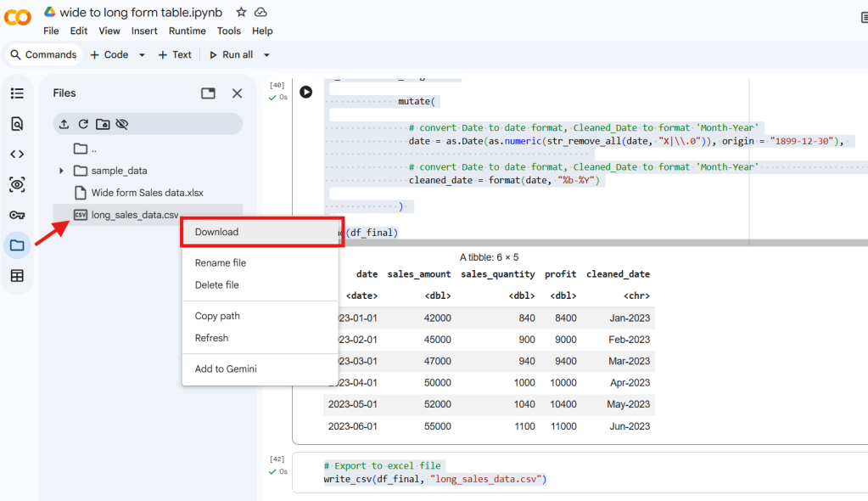The image size is (868, 501).
Task: Select the Wide form Sales data.xlsx file
Action: pos(147,193)
